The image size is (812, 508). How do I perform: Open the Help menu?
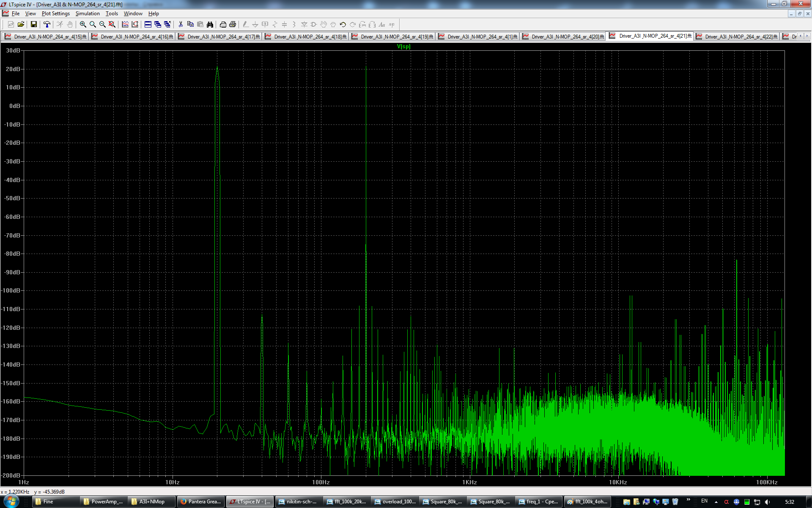tap(154, 14)
